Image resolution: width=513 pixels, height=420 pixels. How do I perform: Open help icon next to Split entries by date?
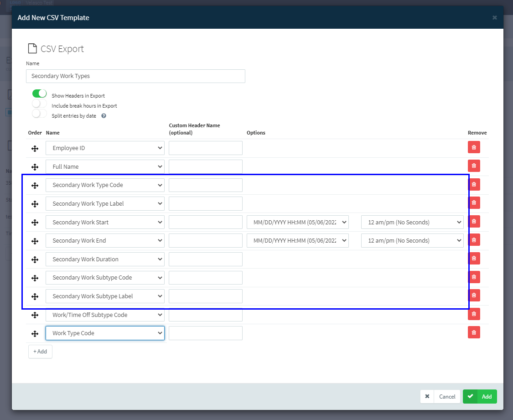click(104, 116)
